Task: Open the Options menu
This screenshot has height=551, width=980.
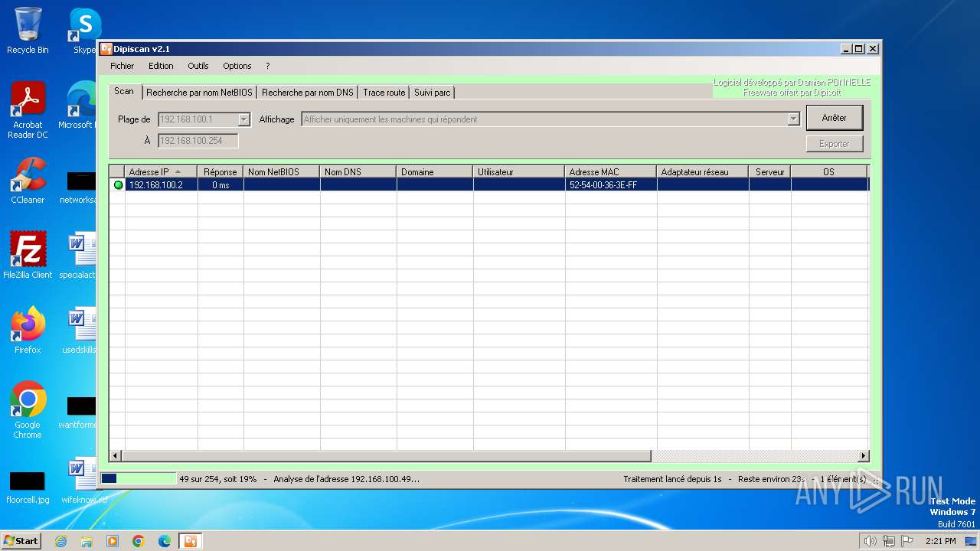Action: (237, 66)
